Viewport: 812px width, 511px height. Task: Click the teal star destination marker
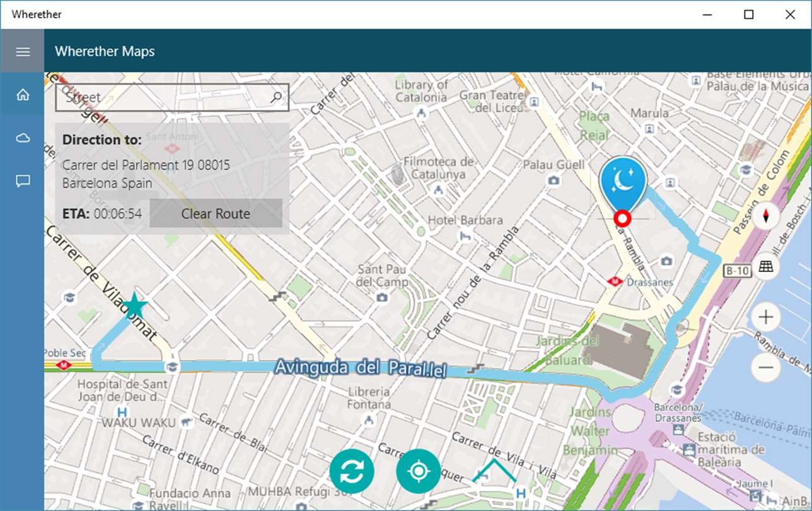pos(134,307)
